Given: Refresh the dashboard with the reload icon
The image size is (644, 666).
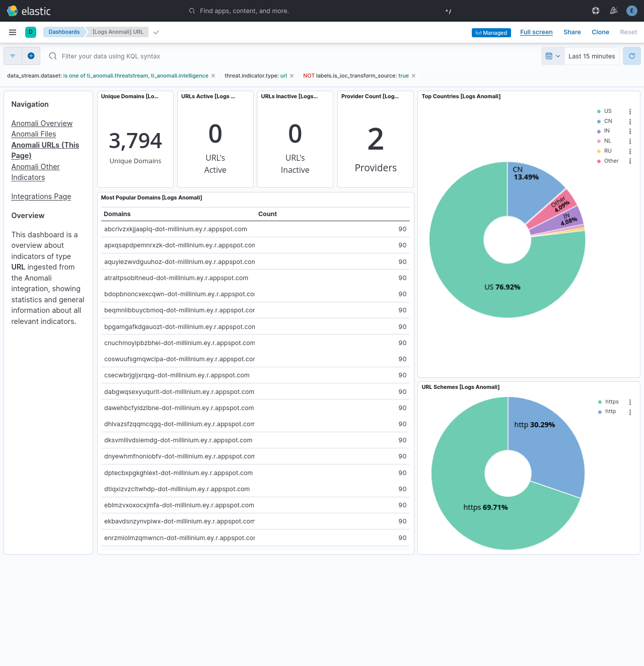Looking at the screenshot, I should (x=631, y=56).
